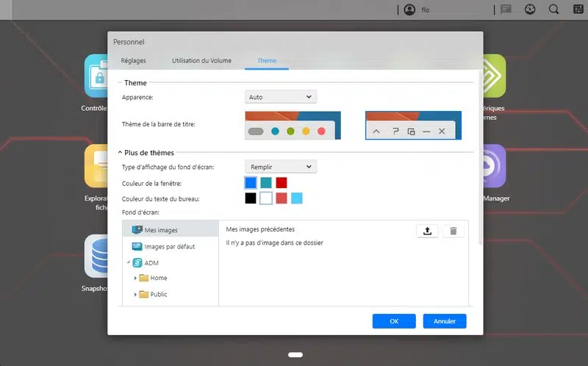Set desktop text color to white
This screenshot has width=588, height=366.
pyautogui.click(x=266, y=198)
